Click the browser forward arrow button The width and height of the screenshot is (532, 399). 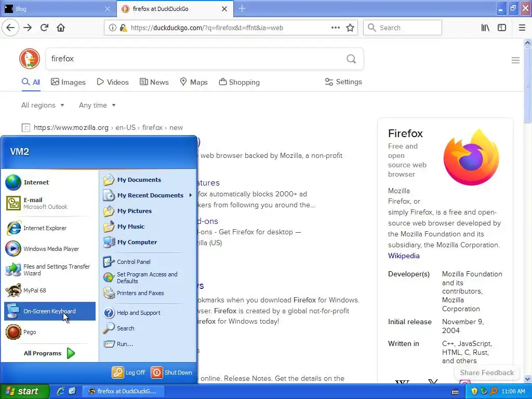(x=28, y=28)
